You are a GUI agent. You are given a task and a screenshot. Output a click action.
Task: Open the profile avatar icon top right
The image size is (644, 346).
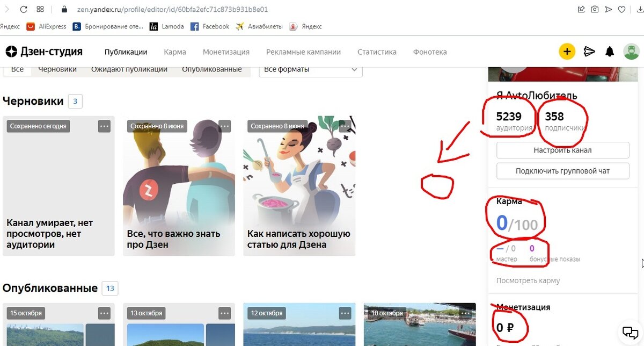[x=631, y=51]
